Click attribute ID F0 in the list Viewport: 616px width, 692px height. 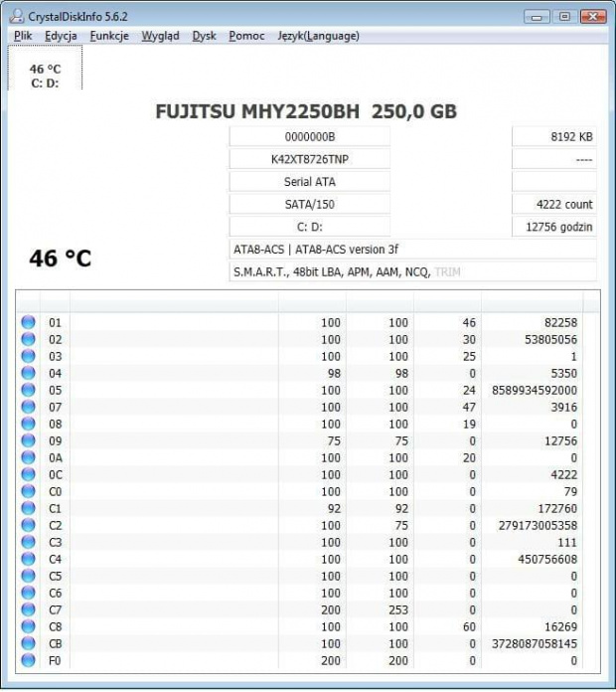coord(55,660)
